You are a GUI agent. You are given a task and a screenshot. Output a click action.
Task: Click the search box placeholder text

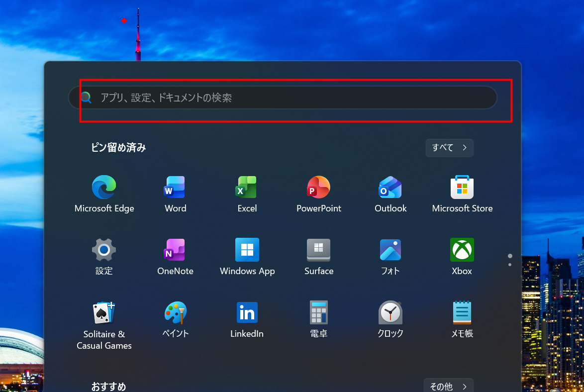pyautogui.click(x=166, y=98)
